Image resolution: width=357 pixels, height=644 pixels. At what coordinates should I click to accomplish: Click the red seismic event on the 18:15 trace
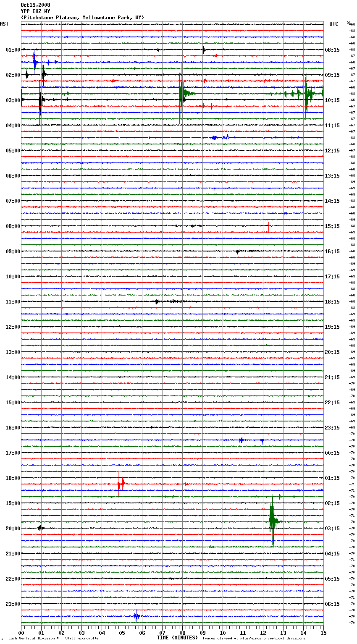tap(121, 484)
